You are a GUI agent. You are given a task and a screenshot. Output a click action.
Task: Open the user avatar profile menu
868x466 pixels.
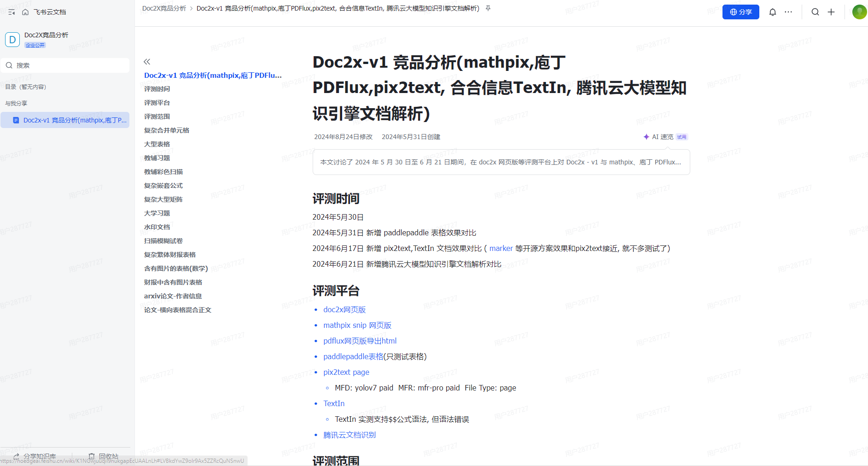(859, 12)
